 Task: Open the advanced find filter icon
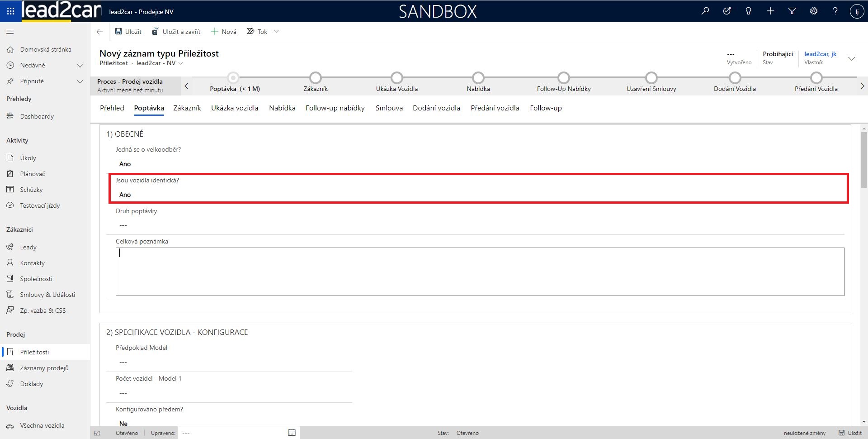tap(792, 11)
